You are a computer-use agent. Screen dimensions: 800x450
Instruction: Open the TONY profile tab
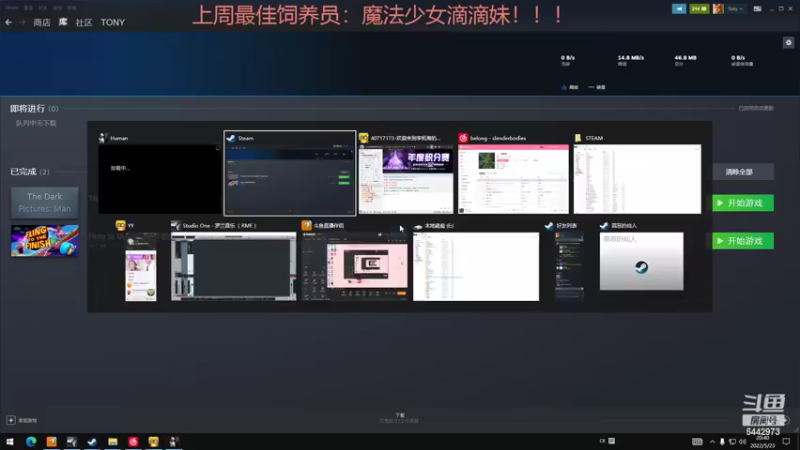113,22
